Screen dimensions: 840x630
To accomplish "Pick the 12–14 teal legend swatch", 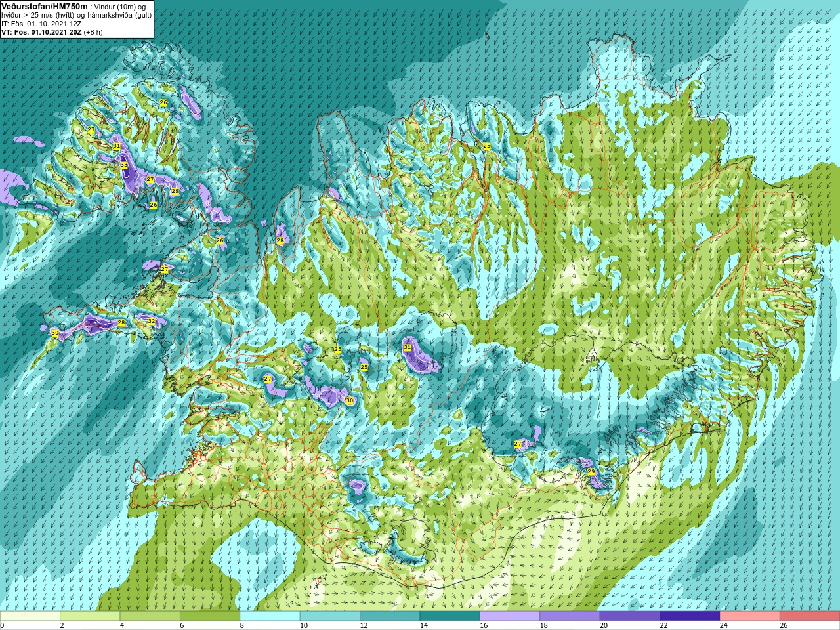I will point(390,616).
